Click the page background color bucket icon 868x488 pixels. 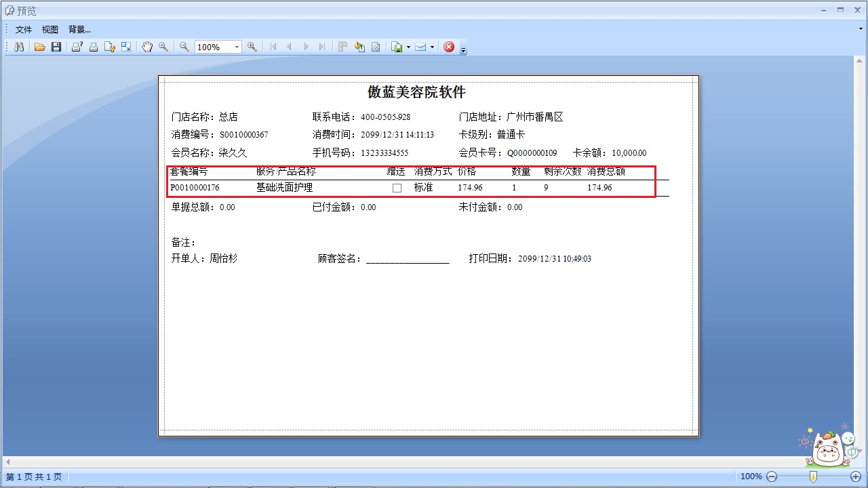tap(359, 47)
